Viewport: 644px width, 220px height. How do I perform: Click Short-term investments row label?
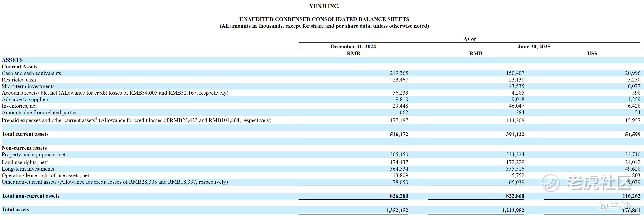(28, 86)
